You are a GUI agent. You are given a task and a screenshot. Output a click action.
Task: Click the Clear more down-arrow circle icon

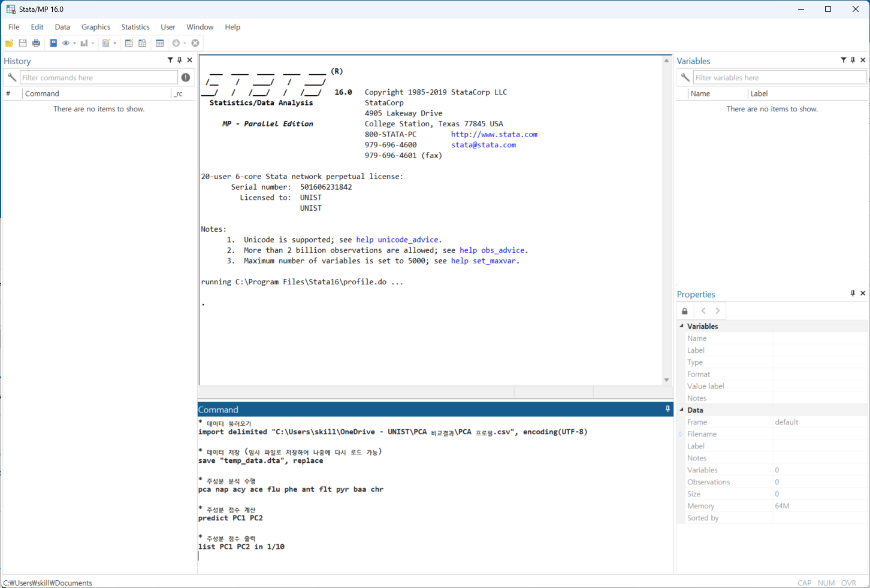point(176,43)
